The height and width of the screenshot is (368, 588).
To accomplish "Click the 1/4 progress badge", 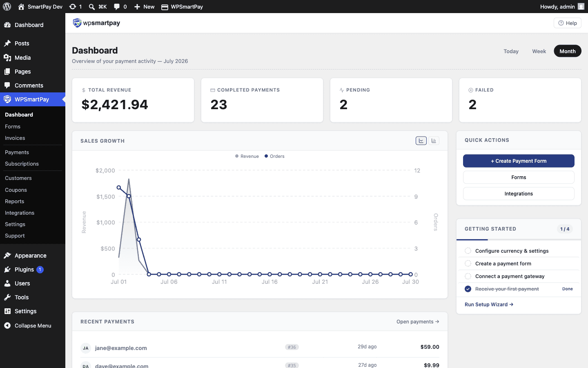I will 565,229.
